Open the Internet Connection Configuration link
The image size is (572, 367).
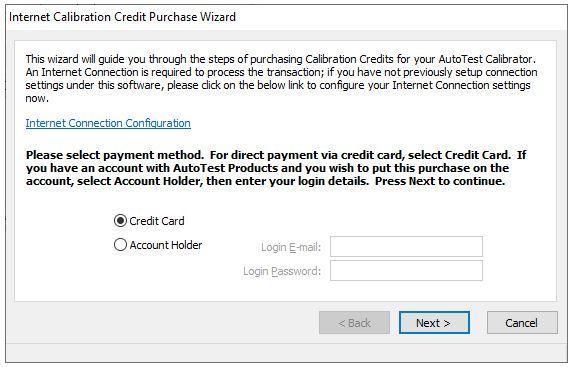click(108, 123)
